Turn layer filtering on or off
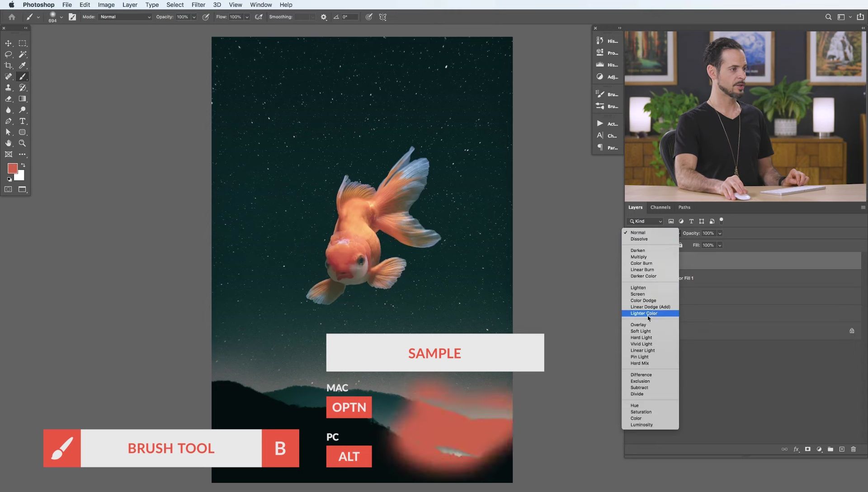The image size is (868, 492). coord(722,220)
